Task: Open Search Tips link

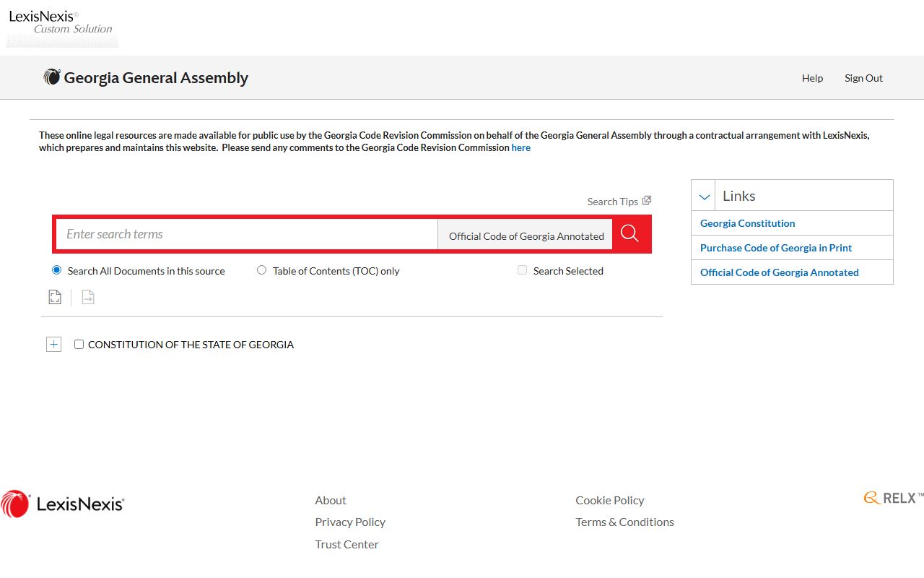Action: 612,202
